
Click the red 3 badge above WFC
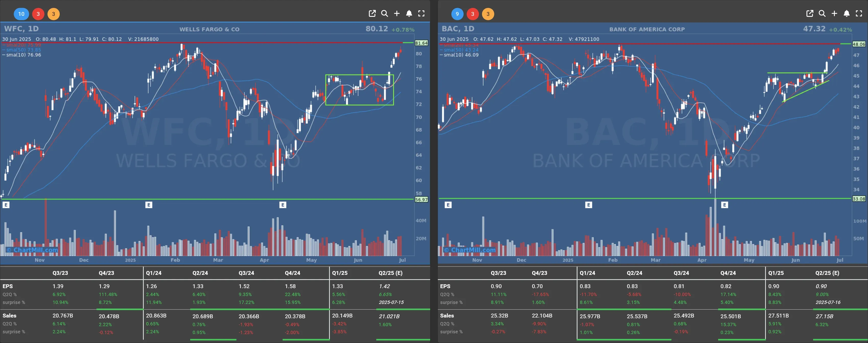click(38, 14)
